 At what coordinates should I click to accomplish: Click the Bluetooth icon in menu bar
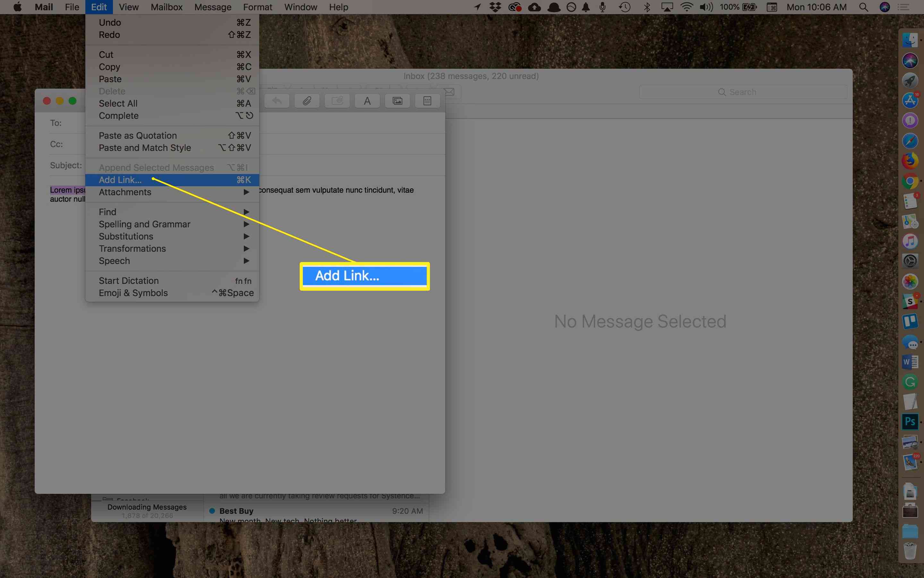point(647,7)
